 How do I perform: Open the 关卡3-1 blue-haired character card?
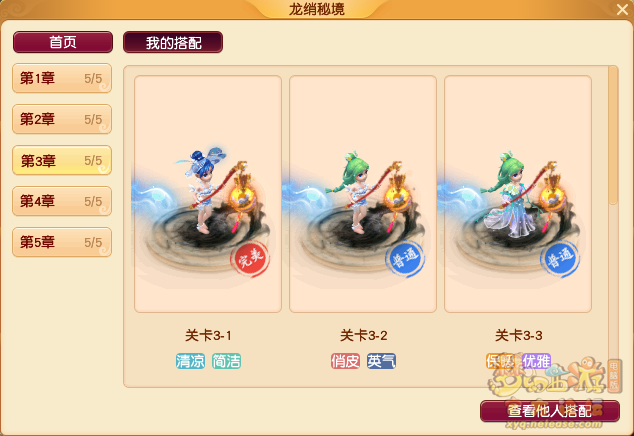[208, 194]
